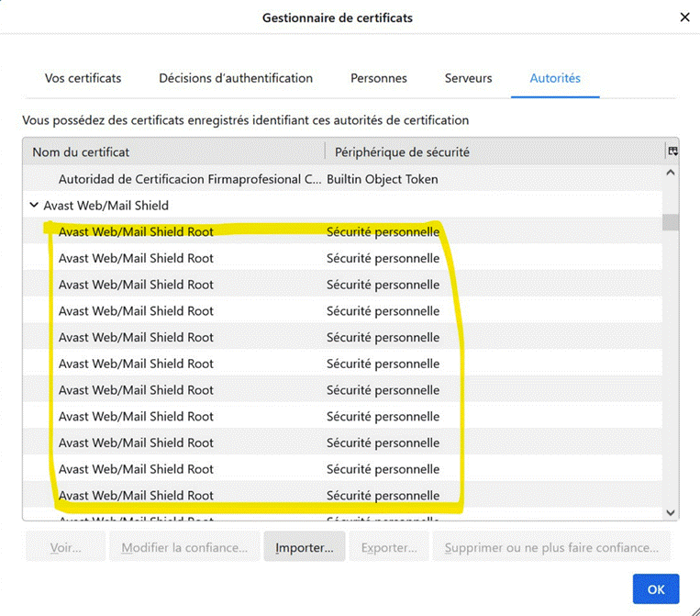Switch to Vos certificats tab
The image size is (700, 616).
(x=83, y=78)
